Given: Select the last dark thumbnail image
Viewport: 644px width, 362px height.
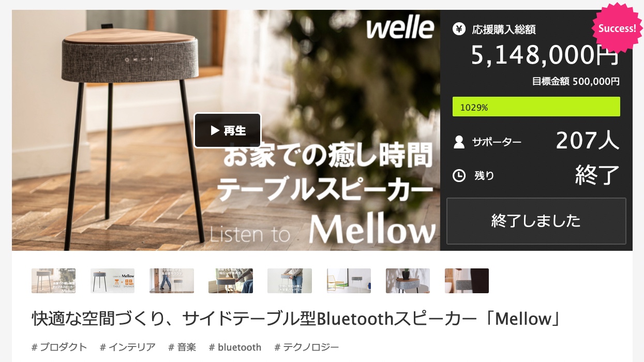Looking at the screenshot, I should [467, 281].
